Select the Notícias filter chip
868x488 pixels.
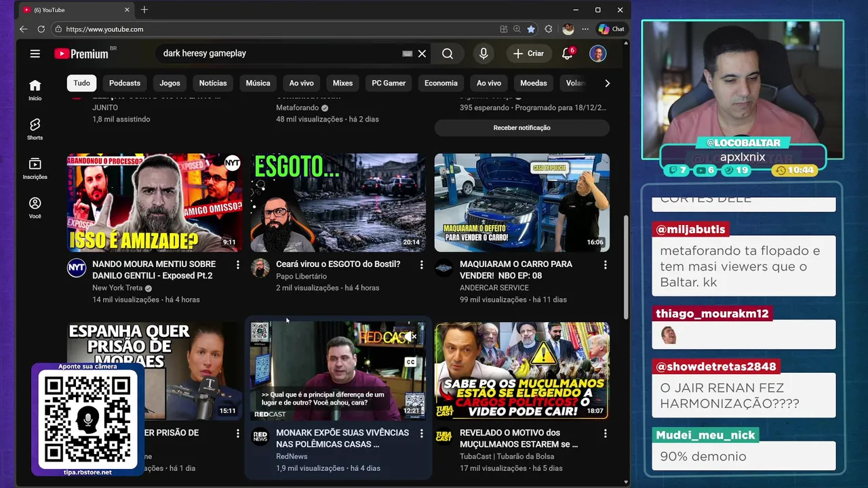pos(213,83)
